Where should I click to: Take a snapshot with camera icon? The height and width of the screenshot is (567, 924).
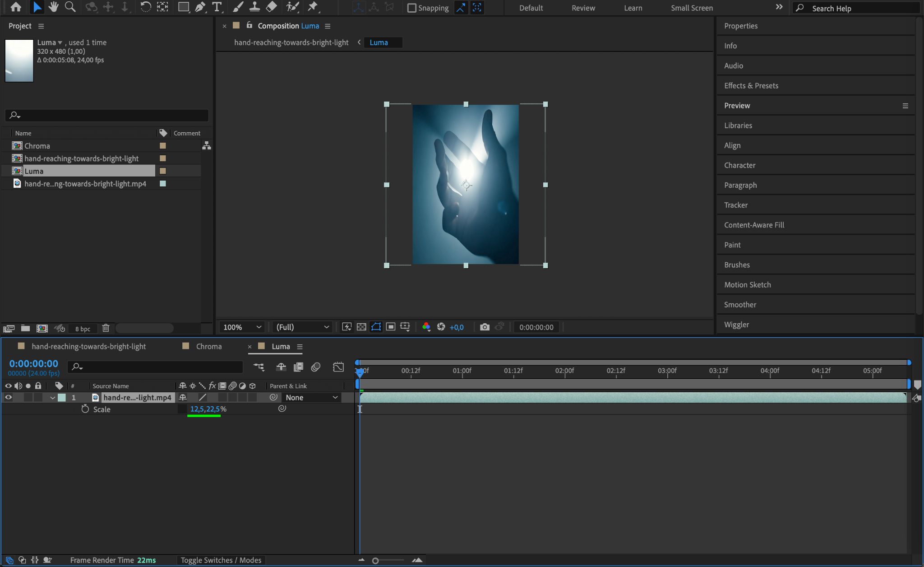coord(485,327)
